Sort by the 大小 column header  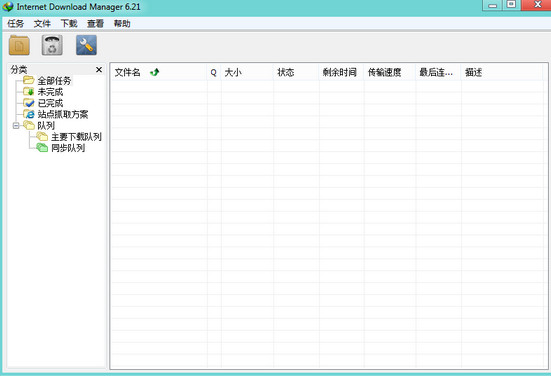click(x=247, y=72)
